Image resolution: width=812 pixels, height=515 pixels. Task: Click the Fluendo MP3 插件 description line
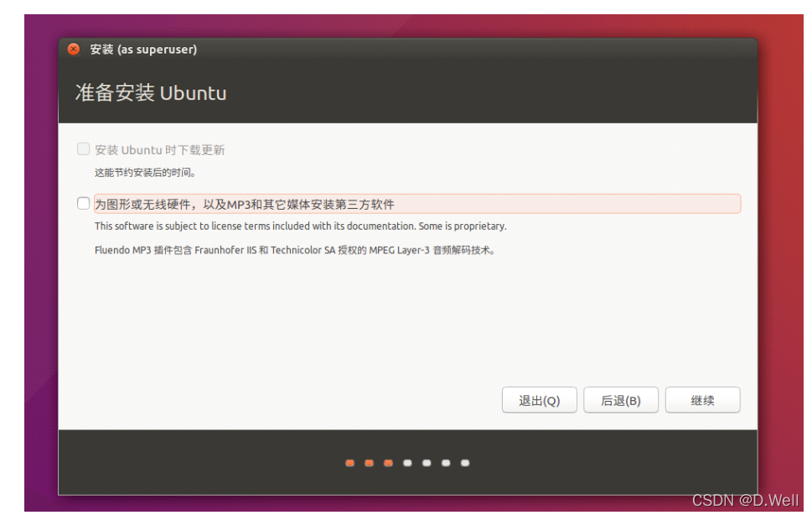(295, 250)
